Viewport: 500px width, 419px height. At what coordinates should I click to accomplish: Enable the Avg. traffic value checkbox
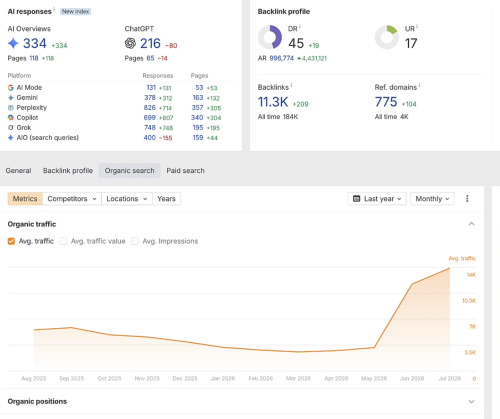tap(63, 241)
